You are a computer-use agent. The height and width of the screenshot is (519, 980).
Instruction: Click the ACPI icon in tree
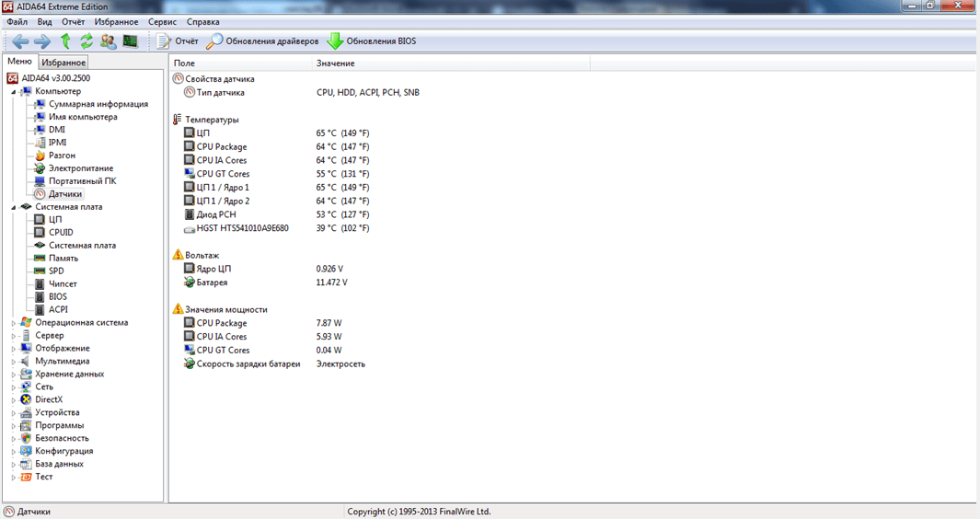40,309
